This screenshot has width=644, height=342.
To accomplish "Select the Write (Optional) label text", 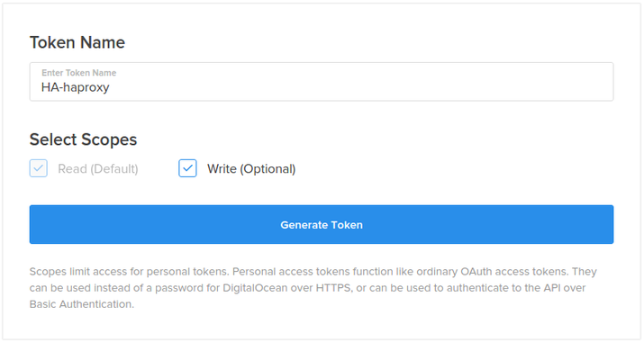I will [x=251, y=168].
